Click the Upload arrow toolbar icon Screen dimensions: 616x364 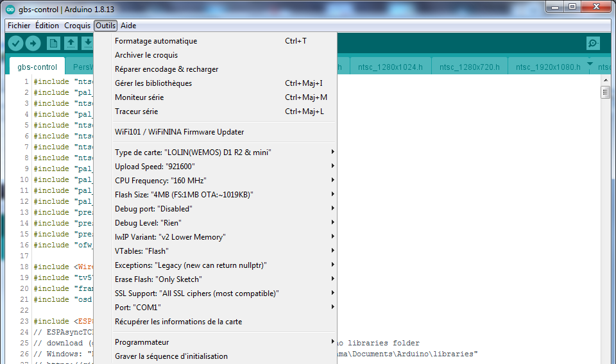tap(33, 43)
